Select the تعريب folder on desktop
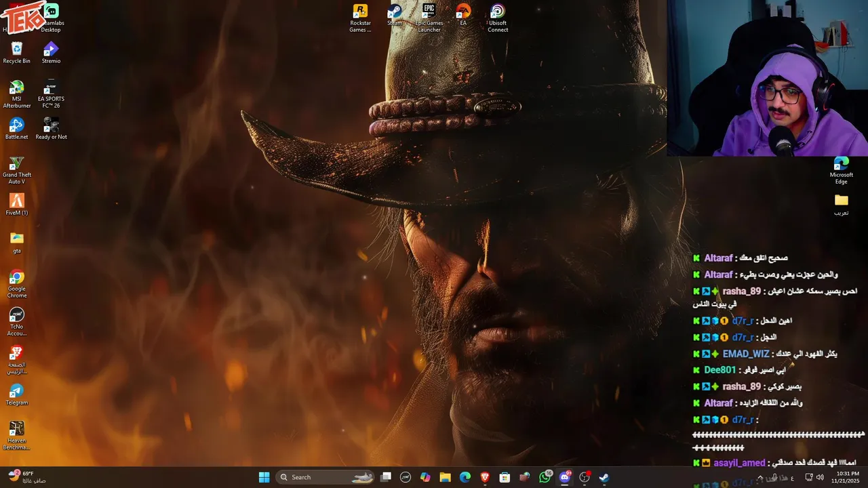 tap(842, 205)
